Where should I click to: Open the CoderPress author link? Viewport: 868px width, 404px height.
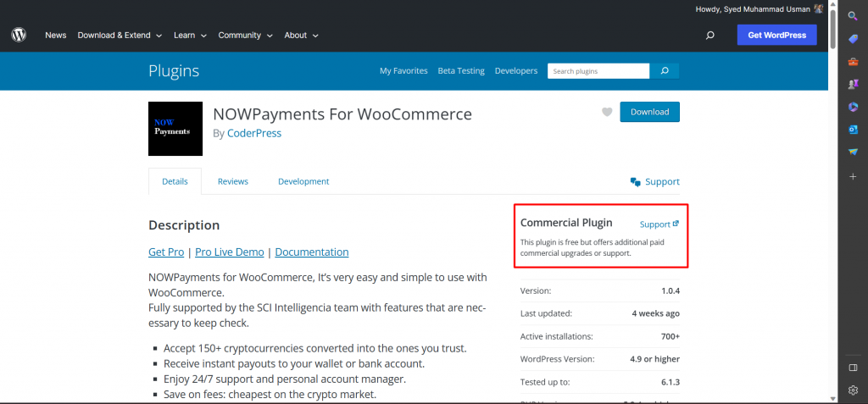[x=254, y=133]
